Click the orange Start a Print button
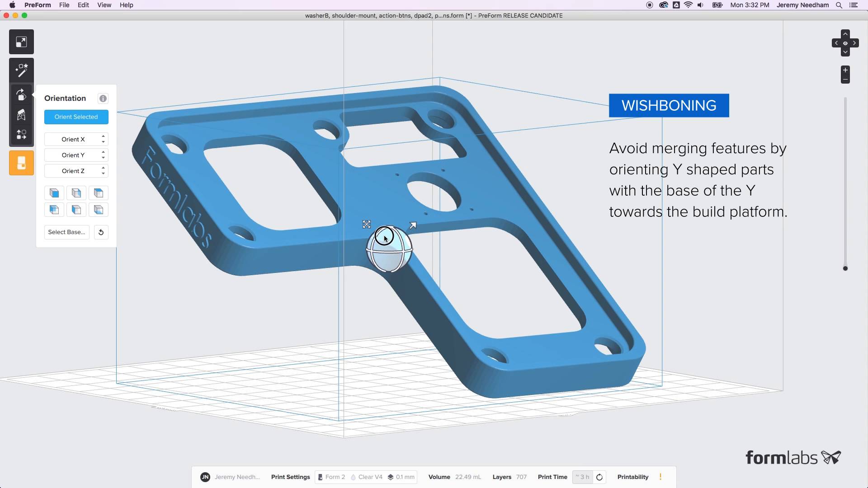The height and width of the screenshot is (488, 868). (x=21, y=163)
